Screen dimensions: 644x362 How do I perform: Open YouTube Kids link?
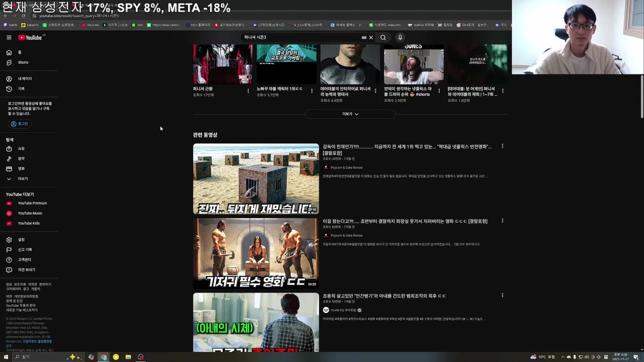click(x=29, y=223)
